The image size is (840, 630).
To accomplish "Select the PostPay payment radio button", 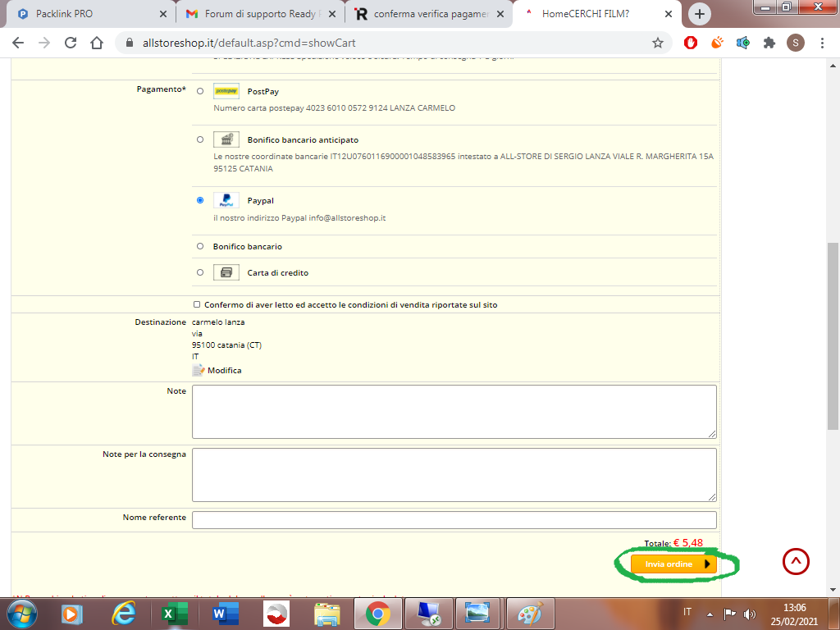I will coord(200,91).
